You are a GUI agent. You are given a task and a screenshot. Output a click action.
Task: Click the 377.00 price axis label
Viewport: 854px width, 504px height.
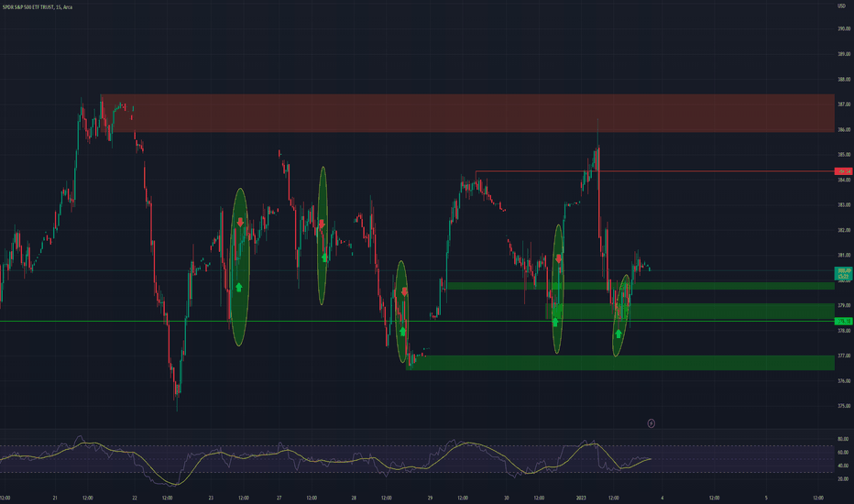(844, 356)
